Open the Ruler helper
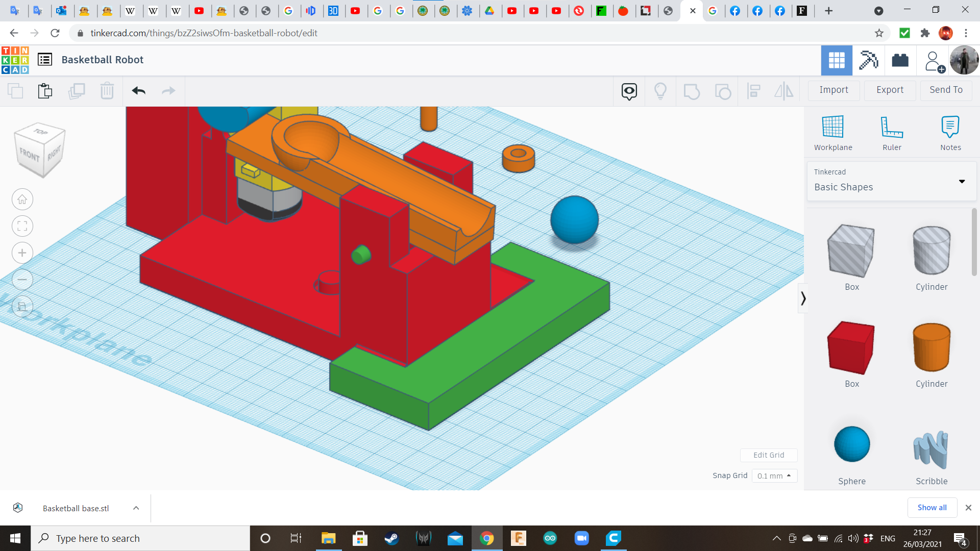The width and height of the screenshot is (980, 551). tap(892, 132)
